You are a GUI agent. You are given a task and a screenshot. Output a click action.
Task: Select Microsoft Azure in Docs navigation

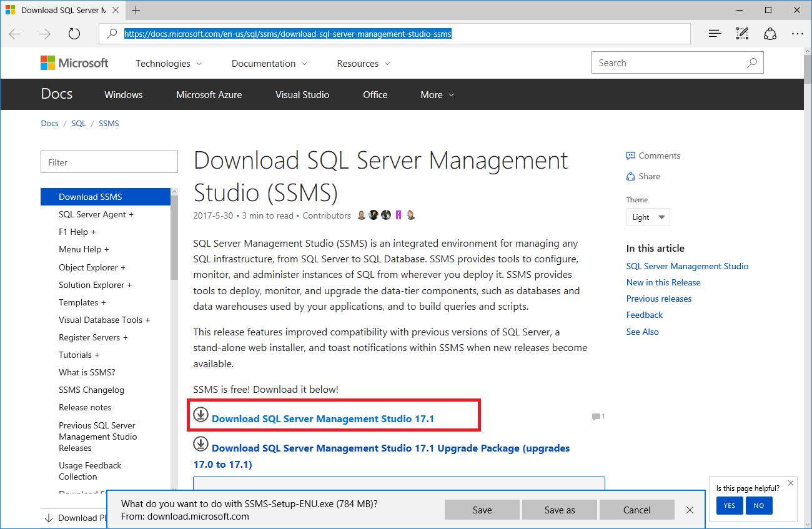(x=209, y=94)
